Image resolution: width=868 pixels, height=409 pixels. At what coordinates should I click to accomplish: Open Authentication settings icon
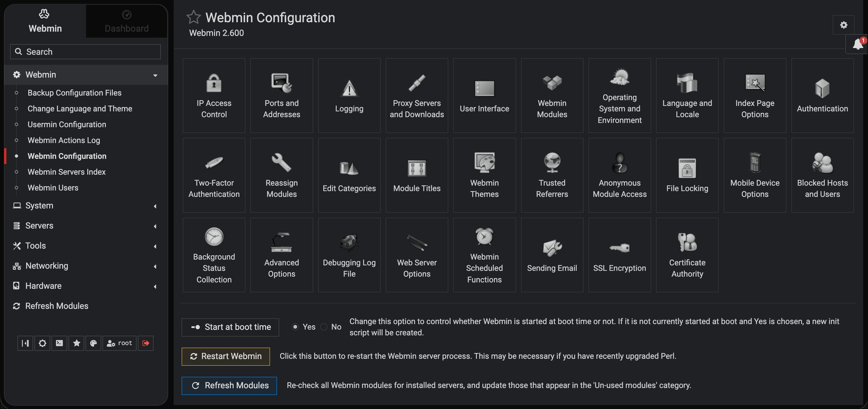coord(822,95)
